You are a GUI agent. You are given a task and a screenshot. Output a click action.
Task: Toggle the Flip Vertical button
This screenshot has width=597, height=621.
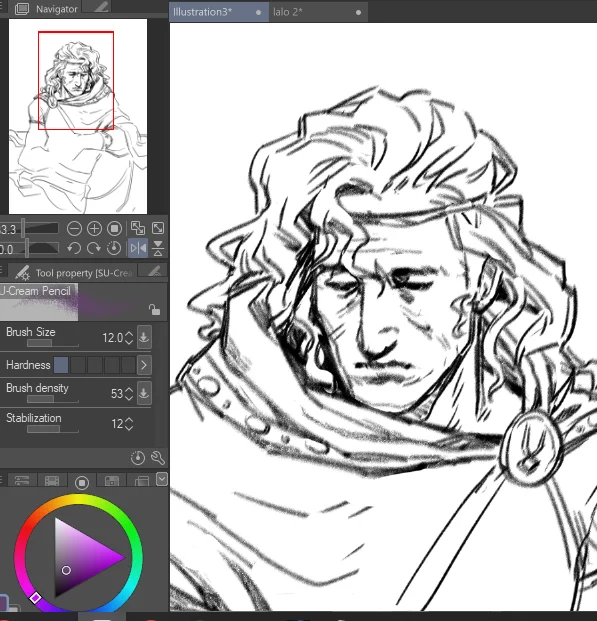click(x=158, y=248)
